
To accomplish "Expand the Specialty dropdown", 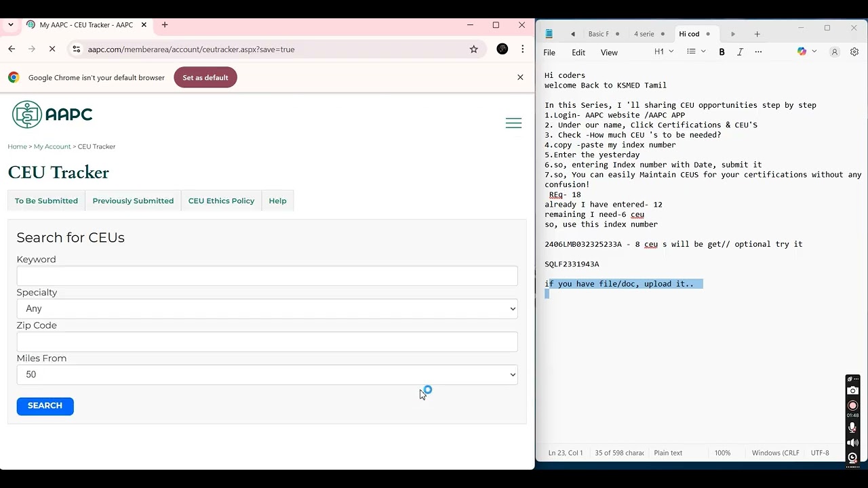I will click(267, 308).
